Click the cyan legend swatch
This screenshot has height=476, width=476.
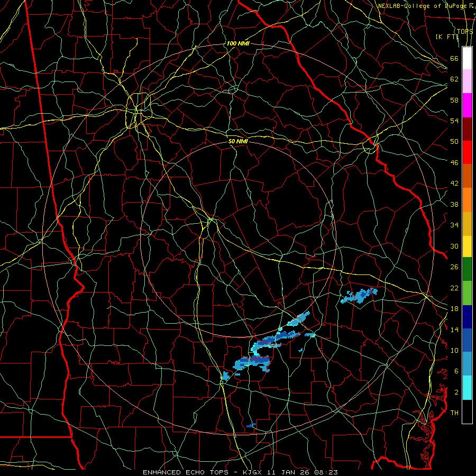tap(467, 388)
